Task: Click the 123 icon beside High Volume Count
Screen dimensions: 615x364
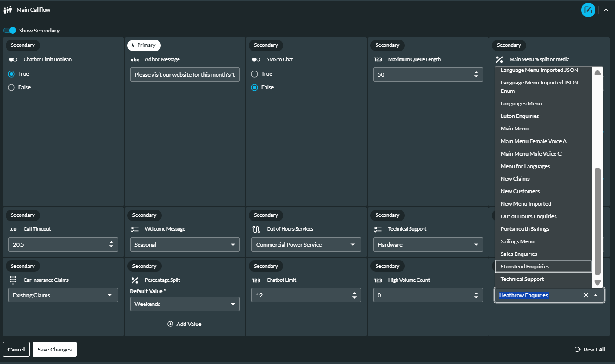Action: click(x=378, y=280)
